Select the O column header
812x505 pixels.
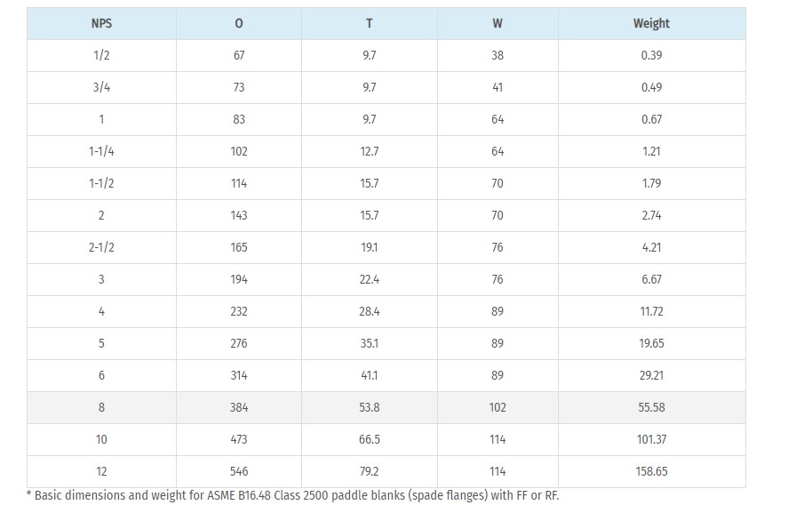[239, 23]
